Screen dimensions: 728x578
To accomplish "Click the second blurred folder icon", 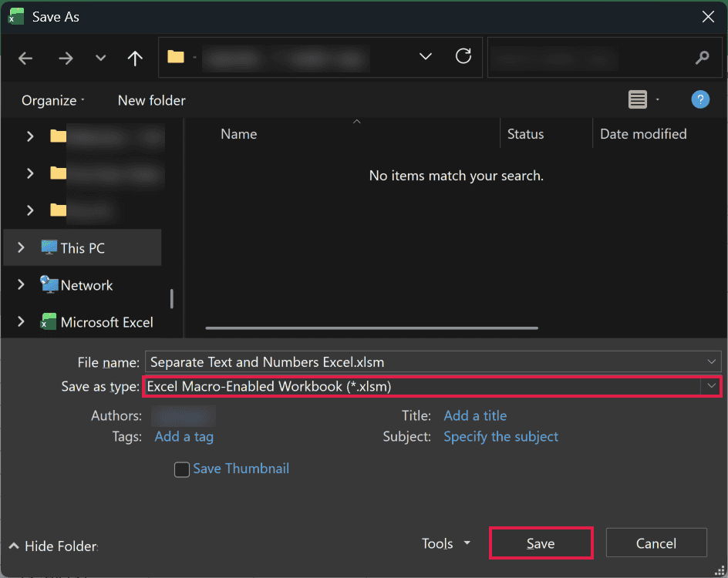I will click(x=58, y=173).
